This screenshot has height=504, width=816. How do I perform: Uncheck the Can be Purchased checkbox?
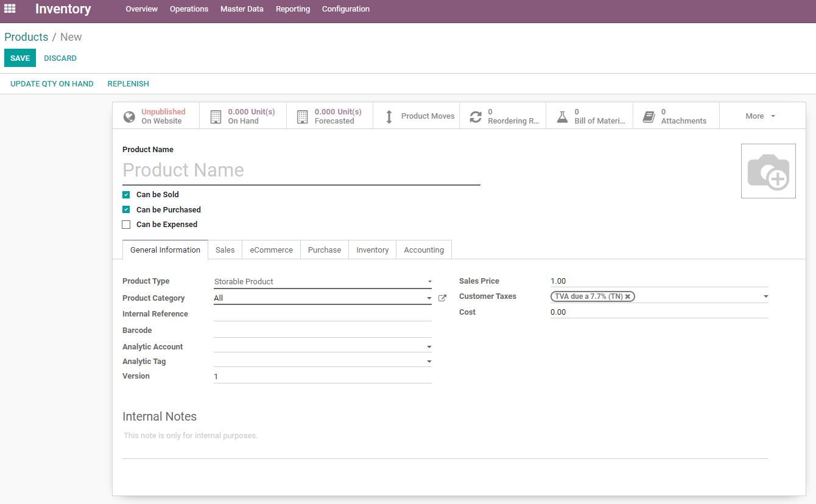126,209
